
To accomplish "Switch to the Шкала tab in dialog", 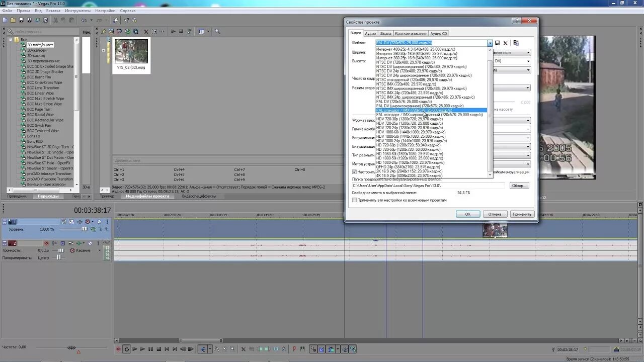I will [385, 34].
